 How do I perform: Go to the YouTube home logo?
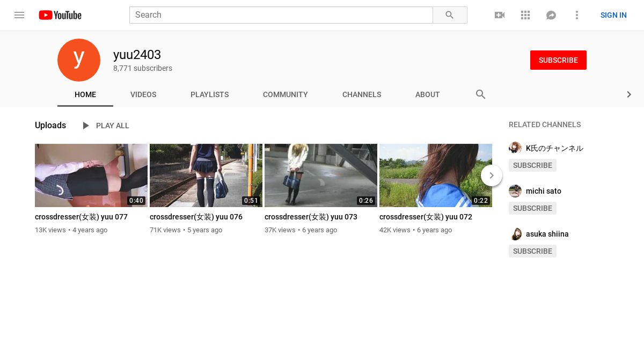tap(60, 15)
